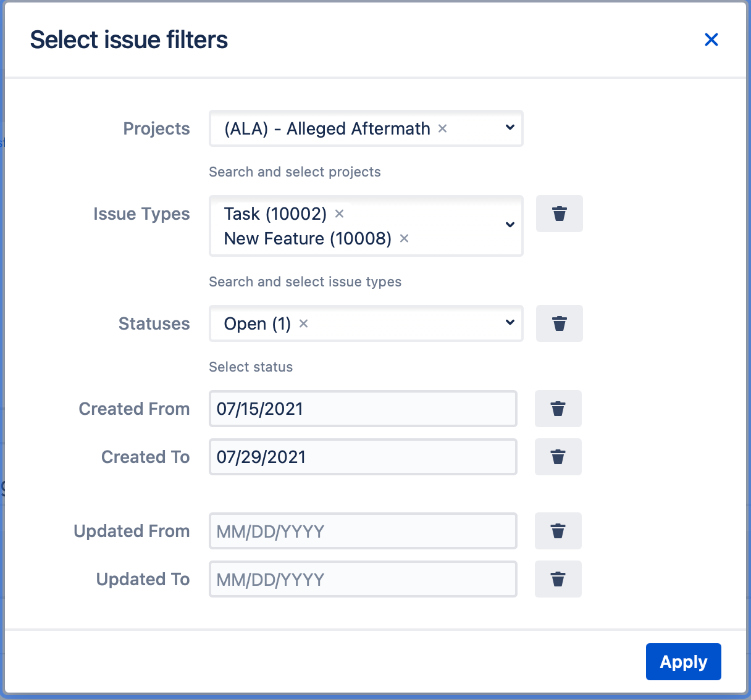Clear Issue Types using its trash icon
This screenshot has width=751, height=700.
(x=559, y=214)
